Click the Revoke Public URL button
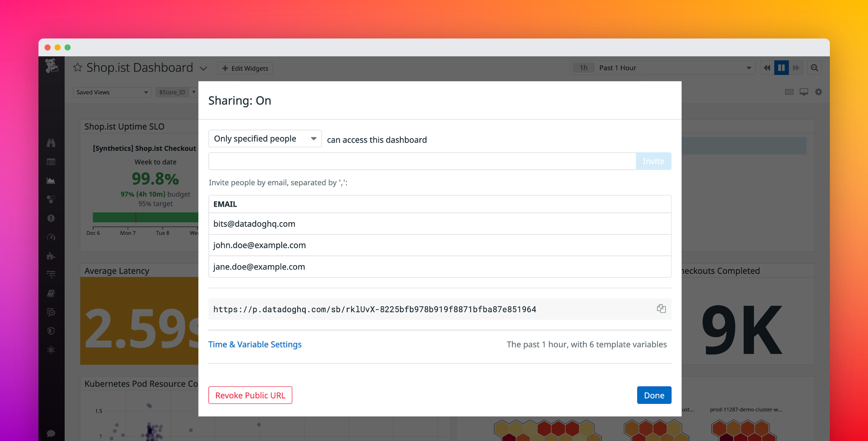The image size is (868, 441). point(250,395)
